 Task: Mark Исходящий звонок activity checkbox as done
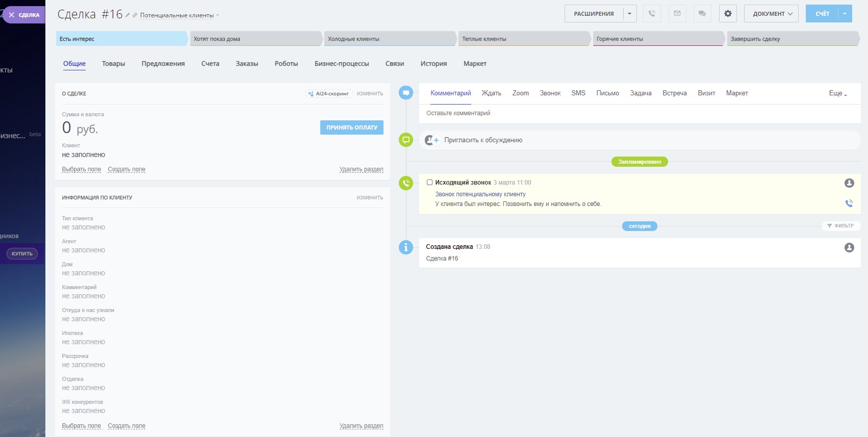point(429,183)
